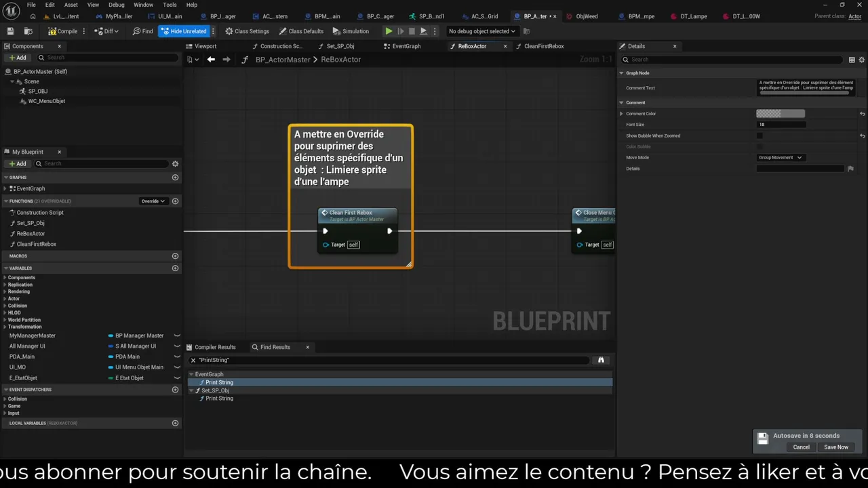Open Details panel settings gear
Image resolution: width=868 pixels, height=488 pixels.
[862, 60]
